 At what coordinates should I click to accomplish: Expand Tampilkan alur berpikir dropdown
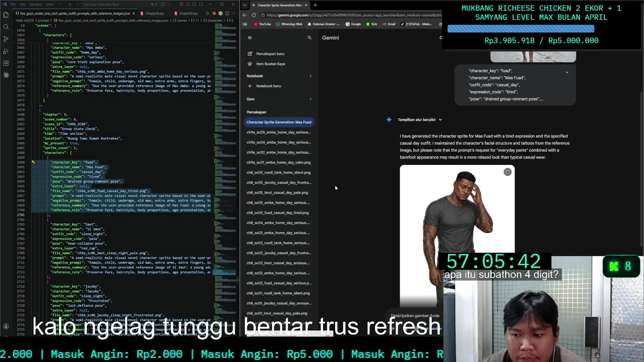[420, 120]
